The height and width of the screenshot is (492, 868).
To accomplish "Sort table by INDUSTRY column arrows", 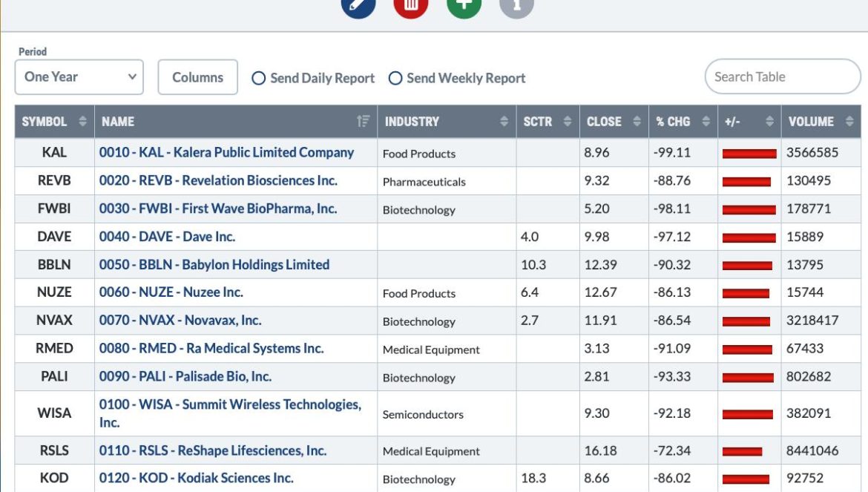I will click(x=504, y=121).
